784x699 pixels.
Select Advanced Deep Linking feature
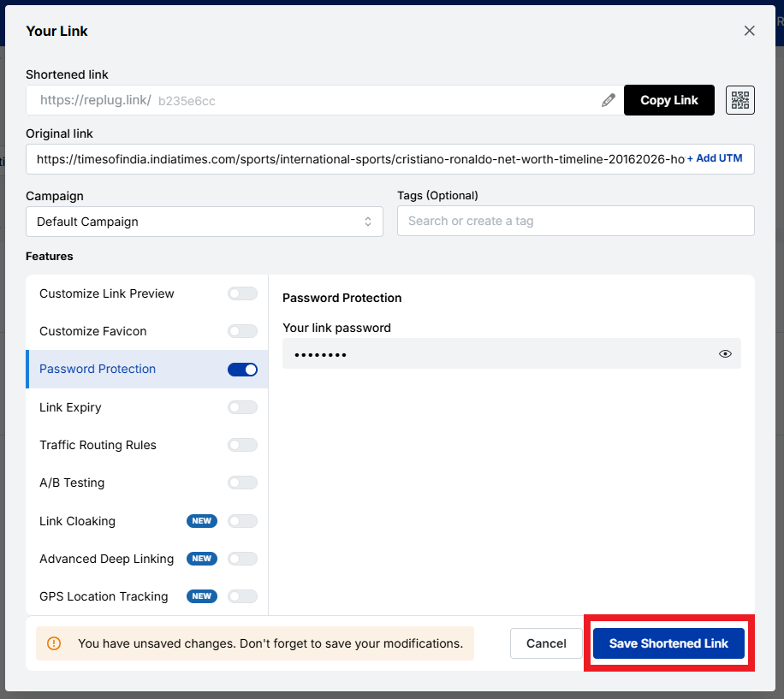point(106,559)
